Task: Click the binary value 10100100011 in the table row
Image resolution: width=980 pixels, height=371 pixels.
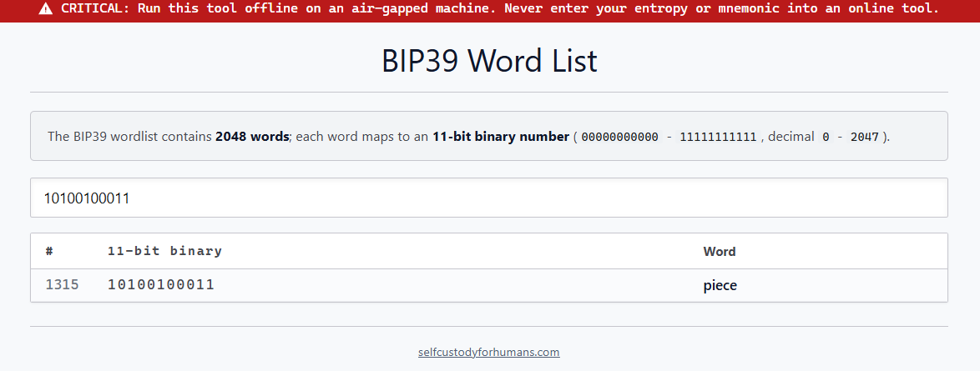Action: pos(160,285)
